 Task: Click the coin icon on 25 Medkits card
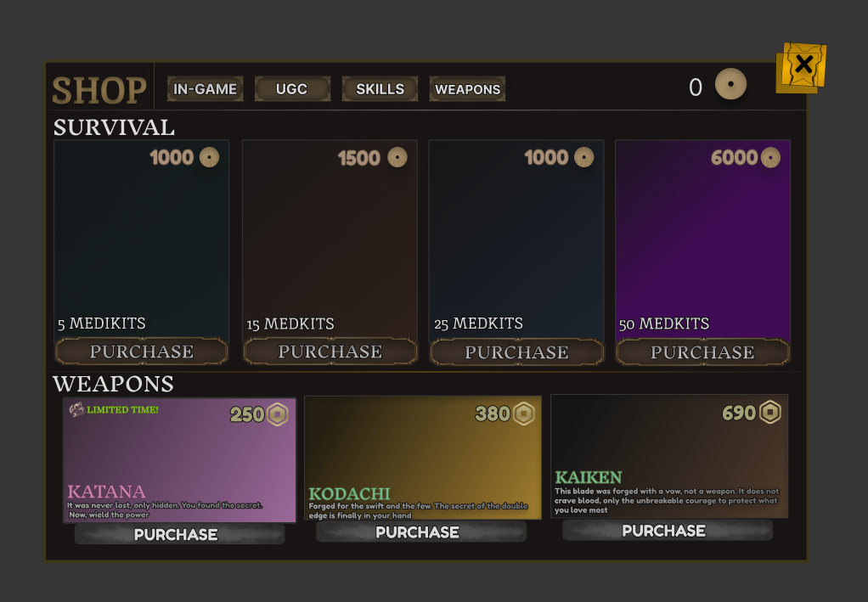(583, 157)
